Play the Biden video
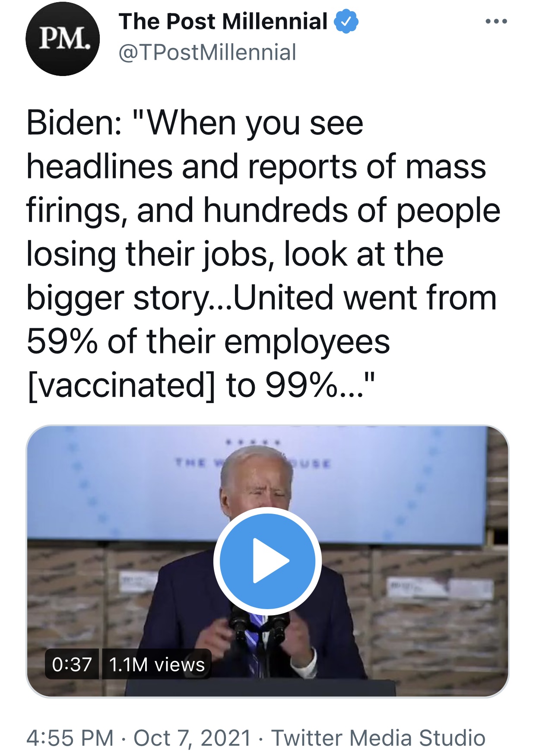The width and height of the screenshot is (536, 756). pyautogui.click(x=267, y=561)
